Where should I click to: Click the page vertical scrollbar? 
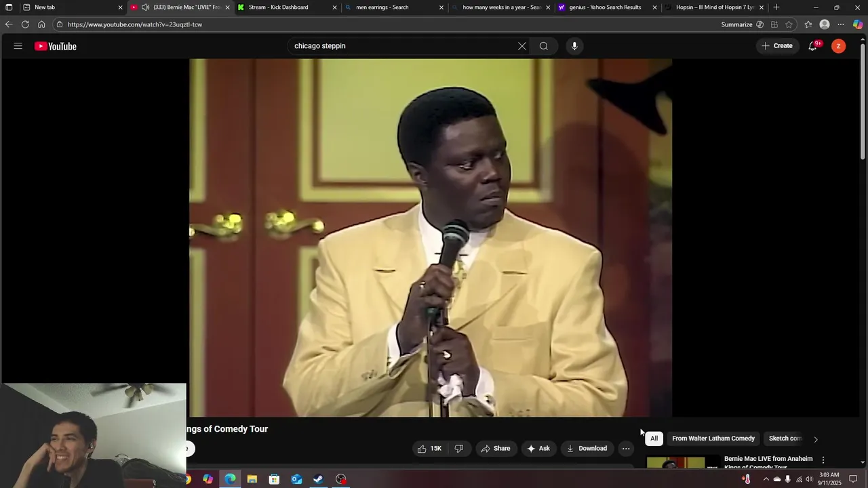coord(863,102)
